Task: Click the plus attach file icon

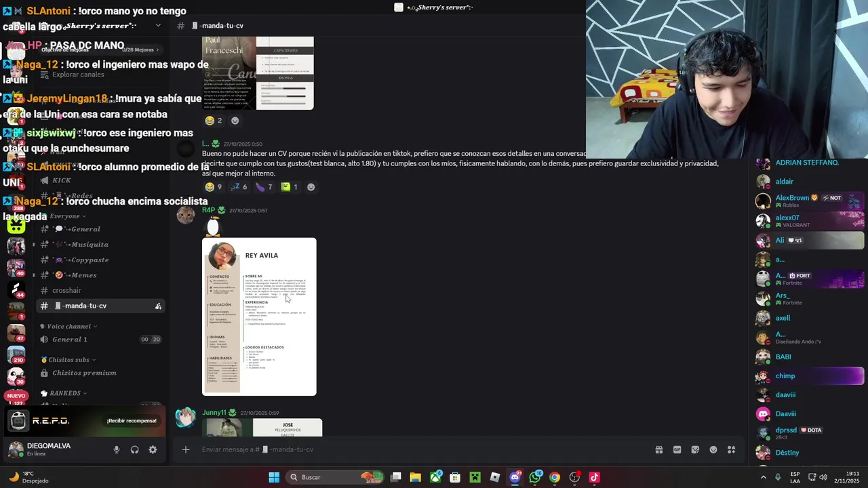Action: pyautogui.click(x=185, y=449)
